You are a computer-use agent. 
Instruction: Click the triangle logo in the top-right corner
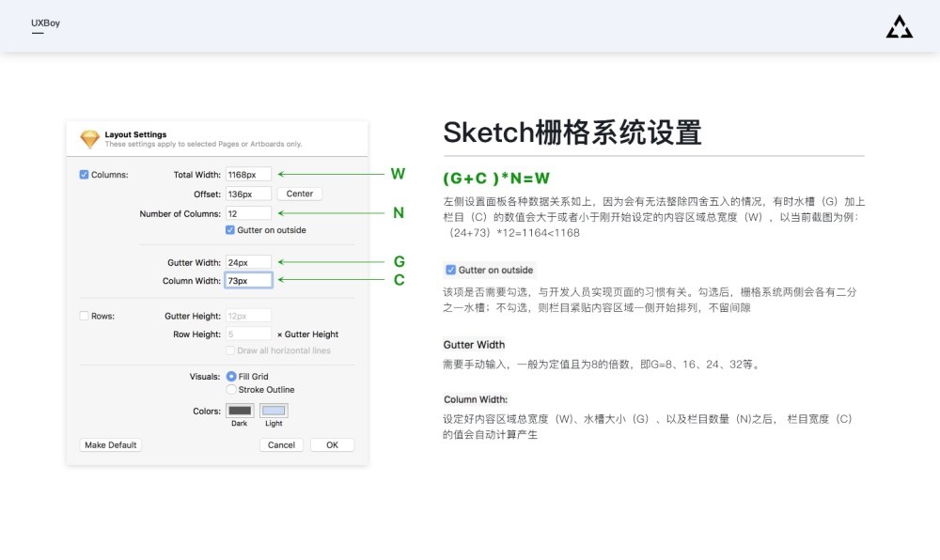[x=899, y=28]
